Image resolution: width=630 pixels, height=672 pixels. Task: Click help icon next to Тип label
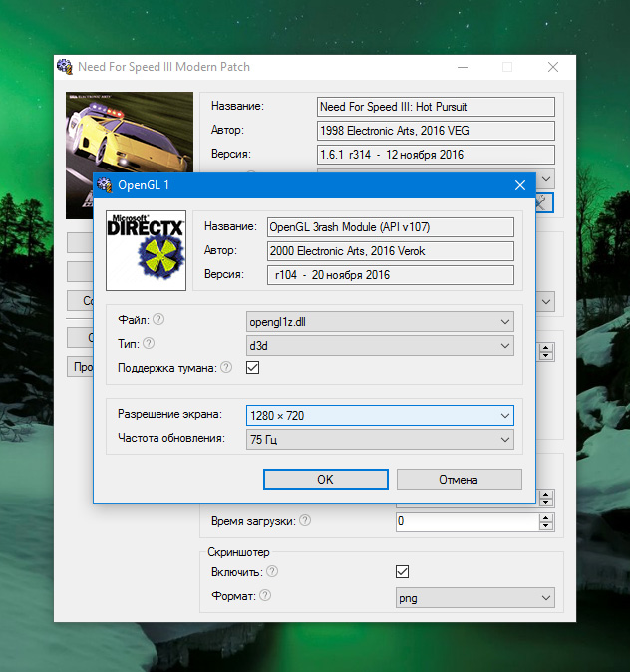[x=149, y=343]
